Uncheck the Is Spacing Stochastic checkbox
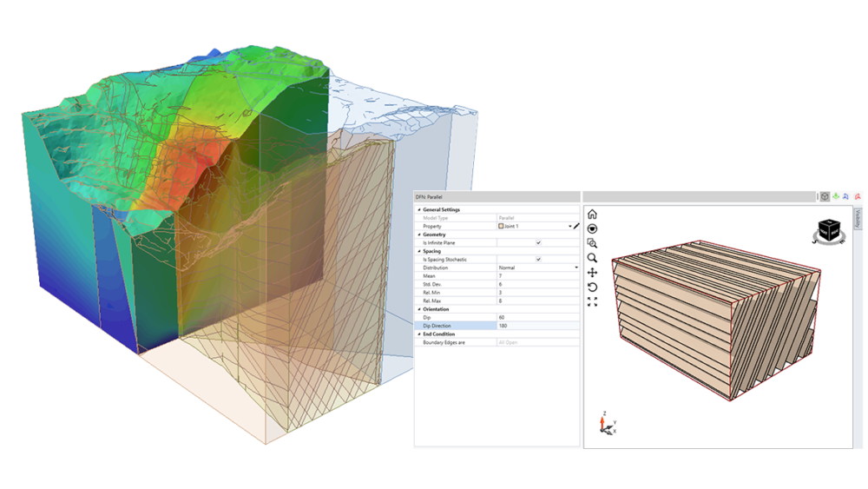868x489 pixels. (538, 259)
